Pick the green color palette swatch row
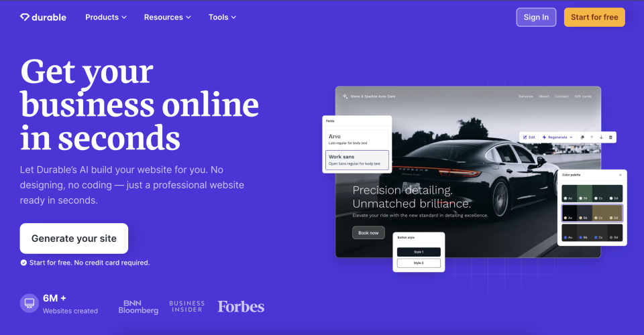644x335 pixels. click(592, 193)
